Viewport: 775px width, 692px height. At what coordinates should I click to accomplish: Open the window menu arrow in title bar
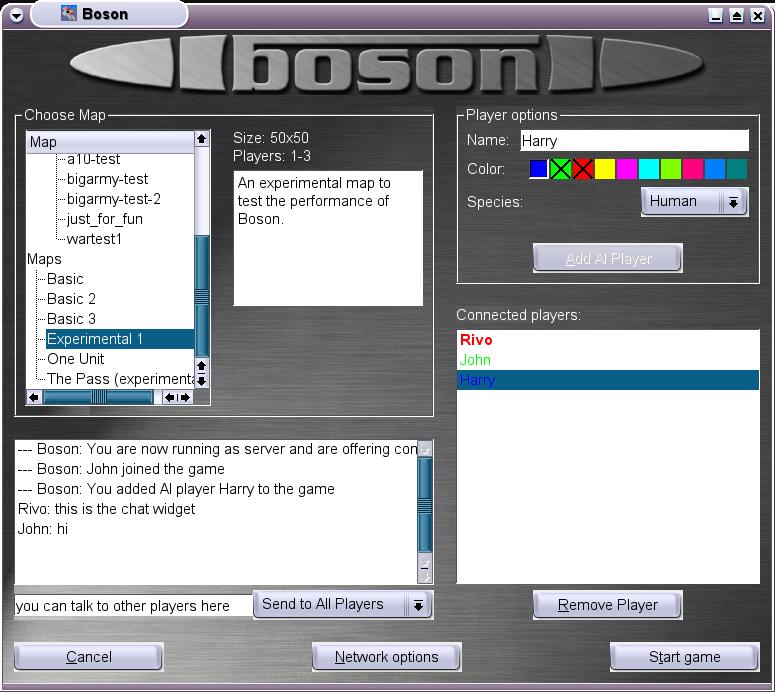[x=16, y=16]
